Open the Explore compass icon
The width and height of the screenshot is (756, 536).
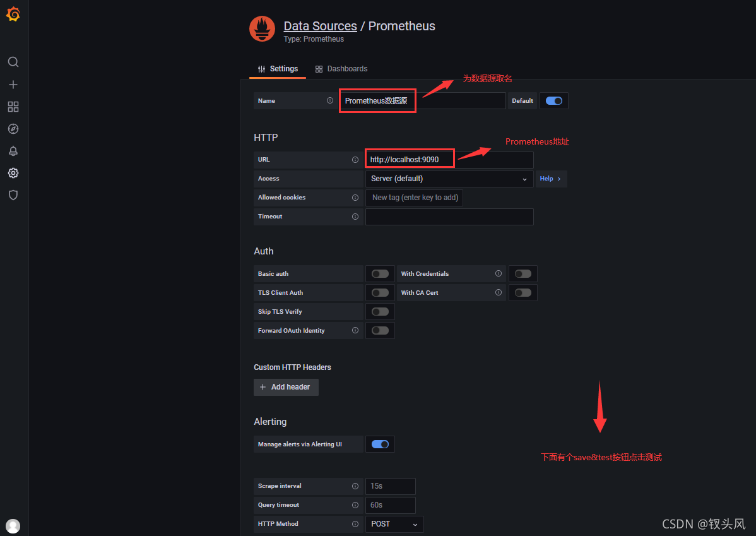13,129
